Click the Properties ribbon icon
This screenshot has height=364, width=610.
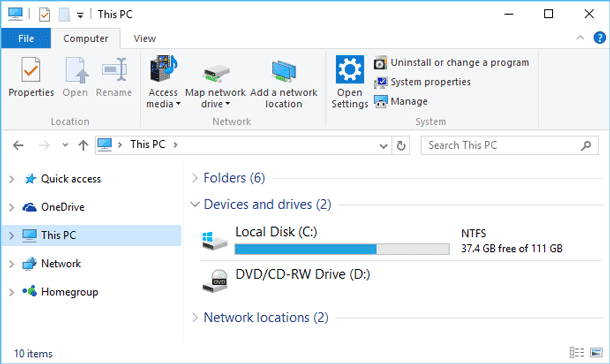click(31, 70)
